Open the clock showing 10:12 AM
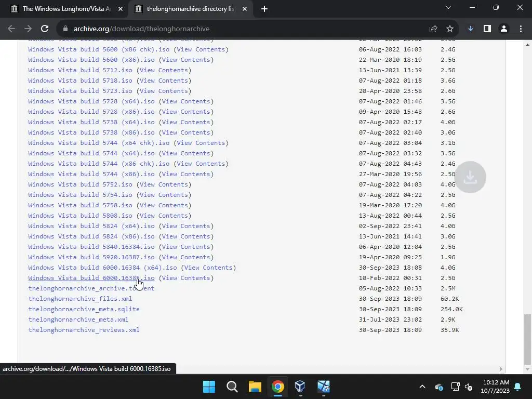Viewport: 532px width, 399px height. click(x=495, y=387)
